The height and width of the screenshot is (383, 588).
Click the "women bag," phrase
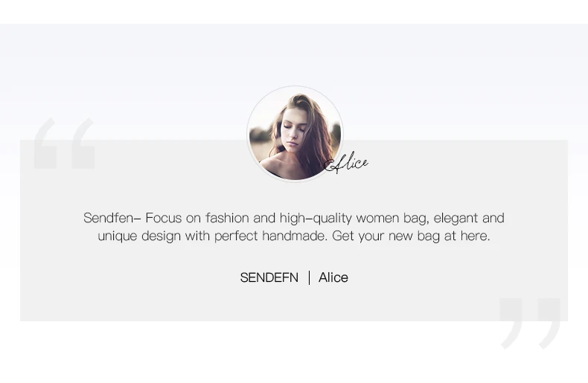pos(393,219)
